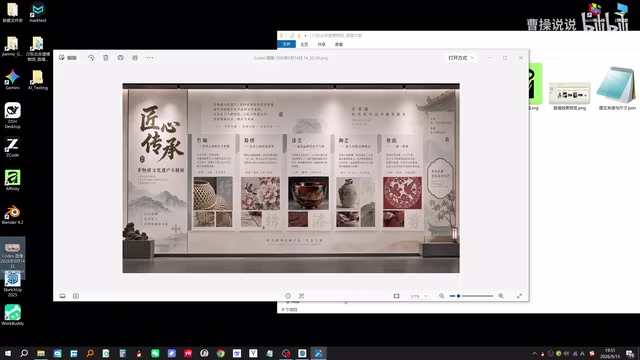Select the 文件 tab in File Explorer

pos(287,44)
